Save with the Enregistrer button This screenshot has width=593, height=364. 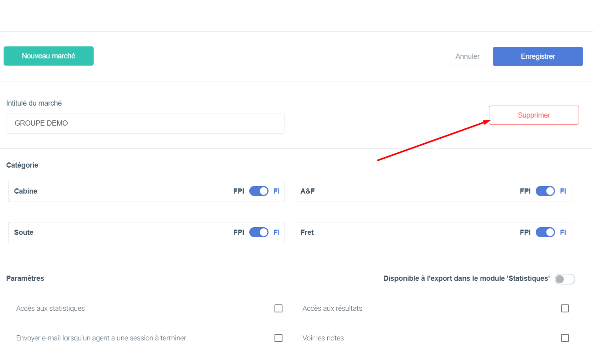click(538, 56)
